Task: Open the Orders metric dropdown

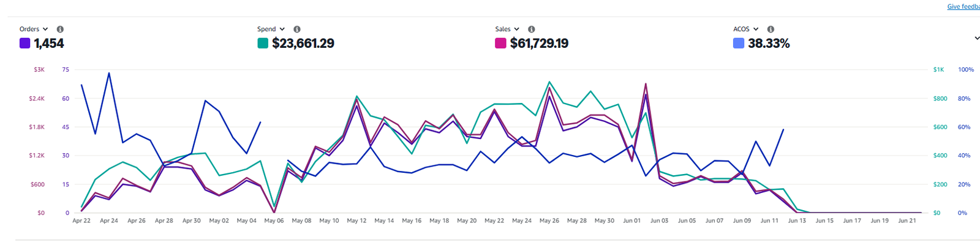Action: pyautogui.click(x=34, y=29)
